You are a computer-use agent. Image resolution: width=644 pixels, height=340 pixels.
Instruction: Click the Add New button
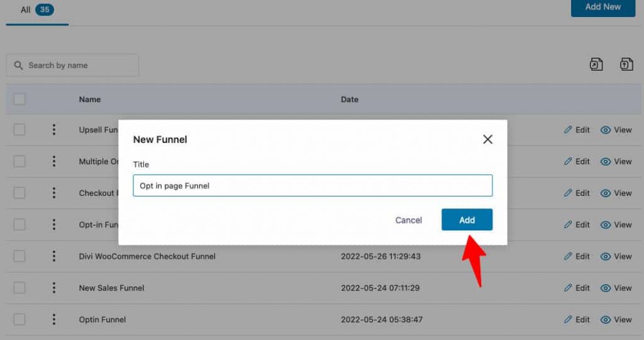[x=603, y=8]
